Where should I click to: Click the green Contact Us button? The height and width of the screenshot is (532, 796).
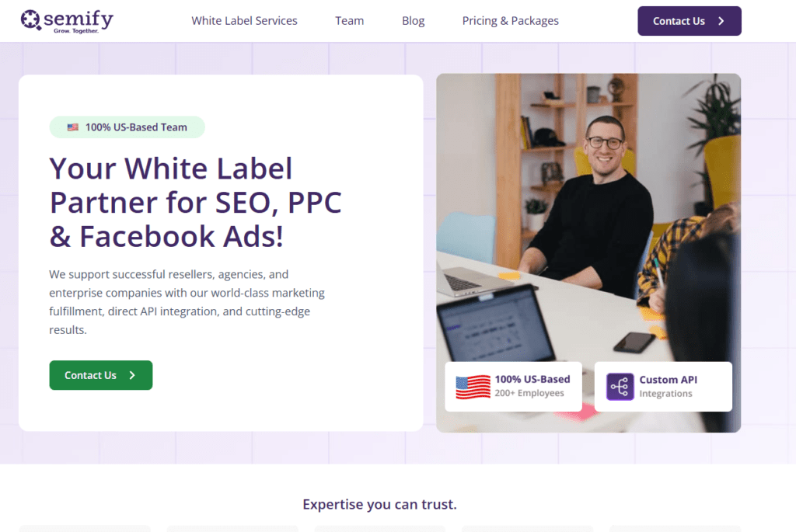click(101, 375)
